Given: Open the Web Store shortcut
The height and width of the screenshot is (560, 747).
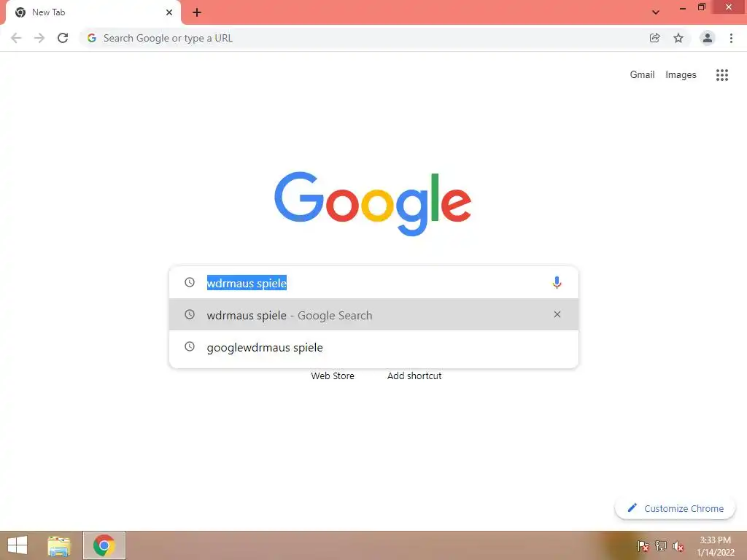Looking at the screenshot, I should (x=333, y=376).
